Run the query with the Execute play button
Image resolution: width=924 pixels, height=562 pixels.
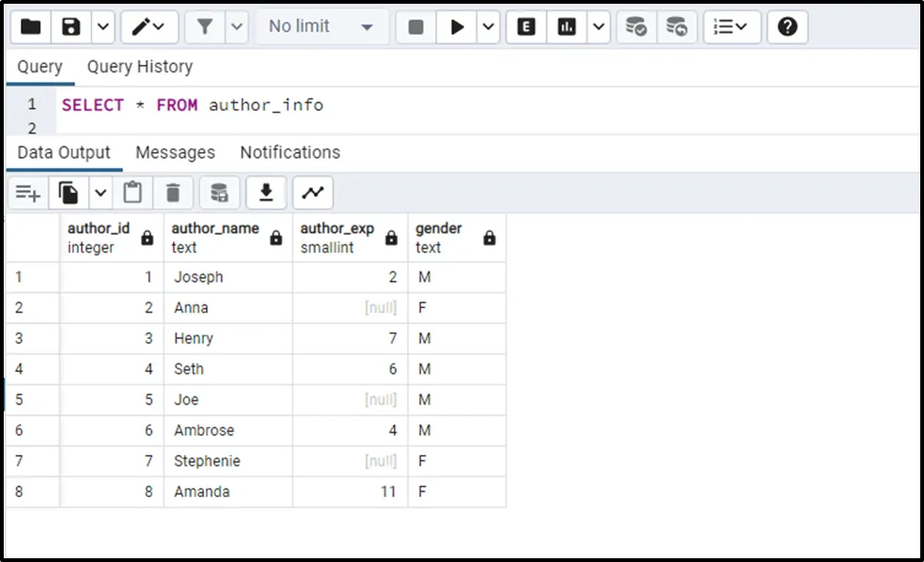pyautogui.click(x=457, y=27)
